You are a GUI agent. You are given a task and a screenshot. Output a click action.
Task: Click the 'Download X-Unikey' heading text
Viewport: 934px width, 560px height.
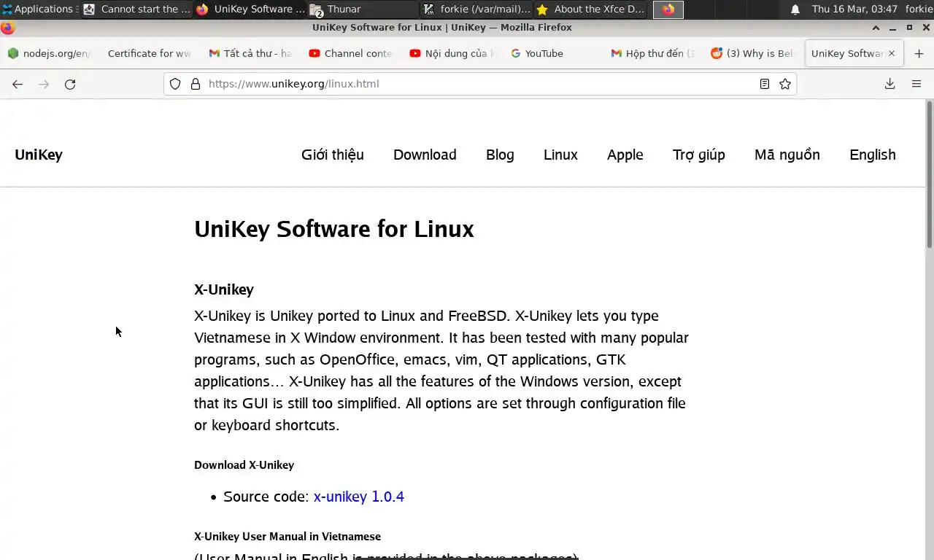pyautogui.click(x=244, y=464)
